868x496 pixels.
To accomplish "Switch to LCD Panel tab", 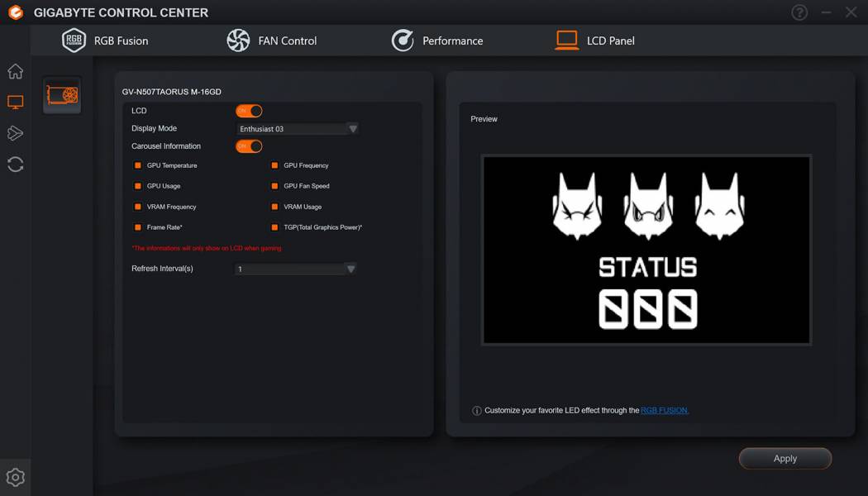I will coord(595,41).
